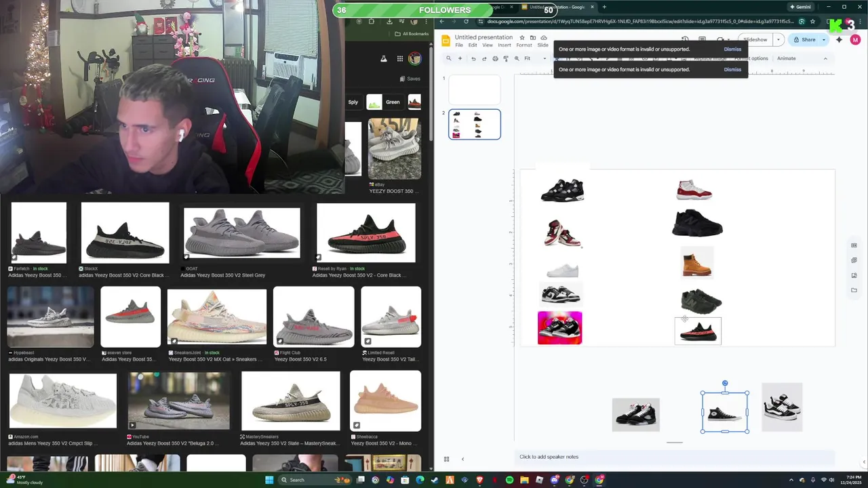Open the Zoom level Fit dropdown
This screenshot has height=488, width=868.
[x=535, y=58]
